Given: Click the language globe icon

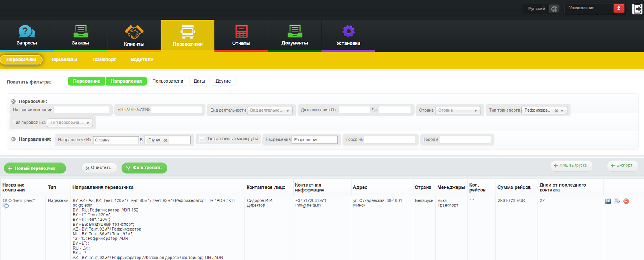Looking at the screenshot, I should click(554, 9).
